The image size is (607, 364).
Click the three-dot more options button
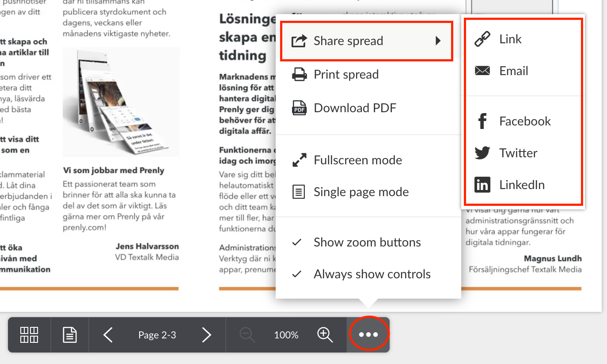coord(368,335)
